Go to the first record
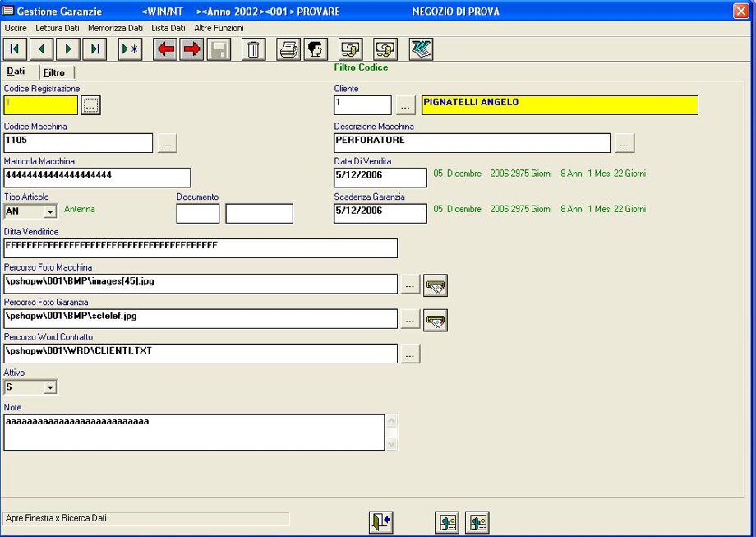The image size is (756, 537). click(16, 49)
